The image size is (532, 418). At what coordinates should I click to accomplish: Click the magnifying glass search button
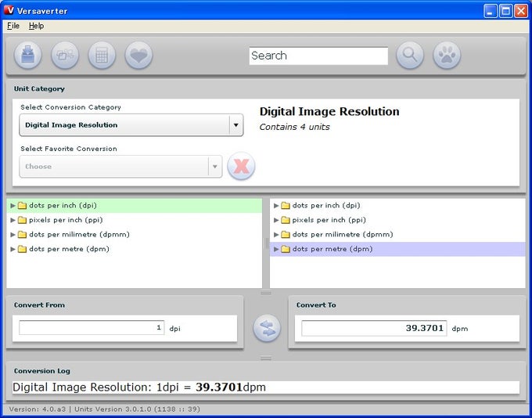point(410,55)
